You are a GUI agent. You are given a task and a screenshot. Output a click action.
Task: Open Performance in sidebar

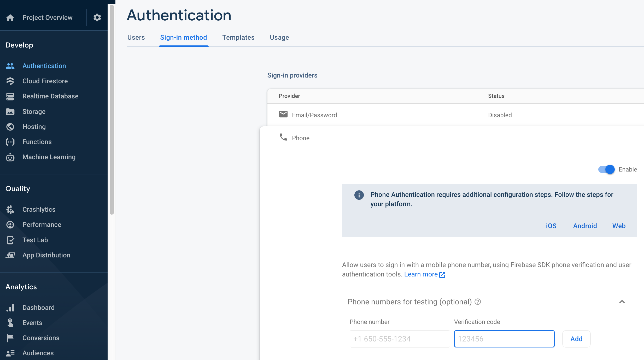click(x=42, y=225)
